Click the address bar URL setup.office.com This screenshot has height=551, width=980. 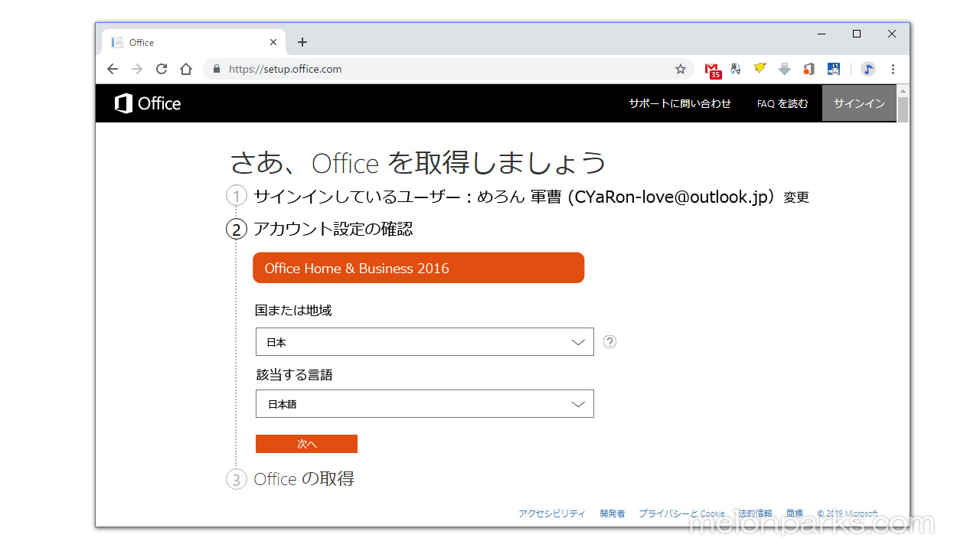point(285,69)
